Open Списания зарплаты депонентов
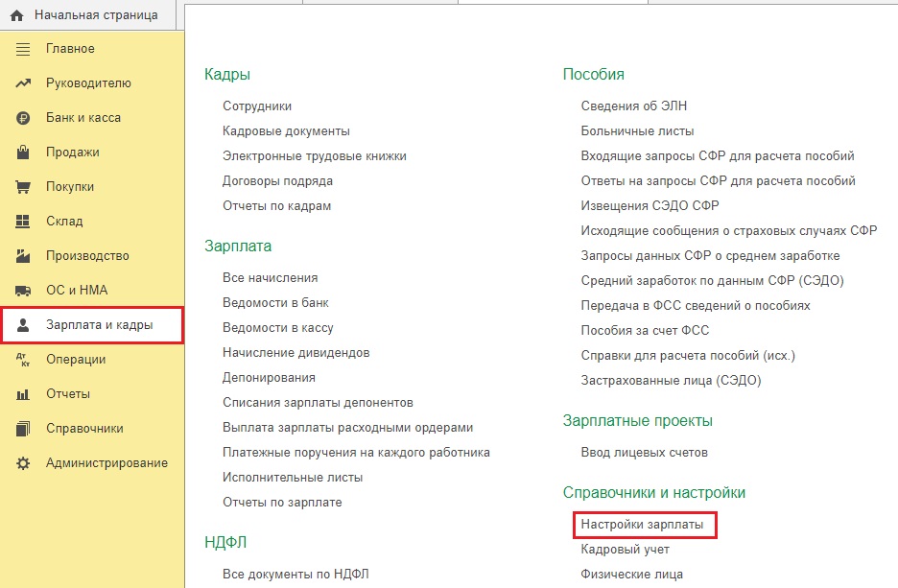This screenshot has width=898, height=588. [x=318, y=403]
